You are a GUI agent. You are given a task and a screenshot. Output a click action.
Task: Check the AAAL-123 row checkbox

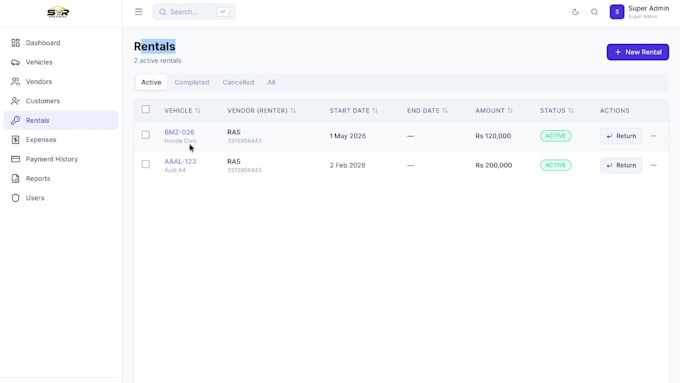(146, 164)
